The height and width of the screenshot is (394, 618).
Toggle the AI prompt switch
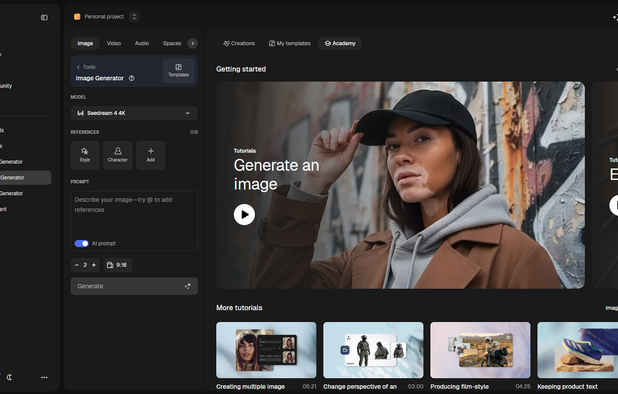pyautogui.click(x=82, y=243)
